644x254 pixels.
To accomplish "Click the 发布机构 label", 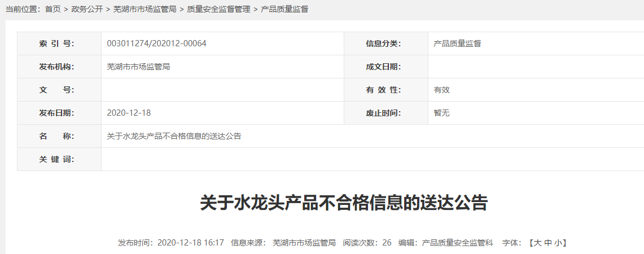I will pos(56,67).
